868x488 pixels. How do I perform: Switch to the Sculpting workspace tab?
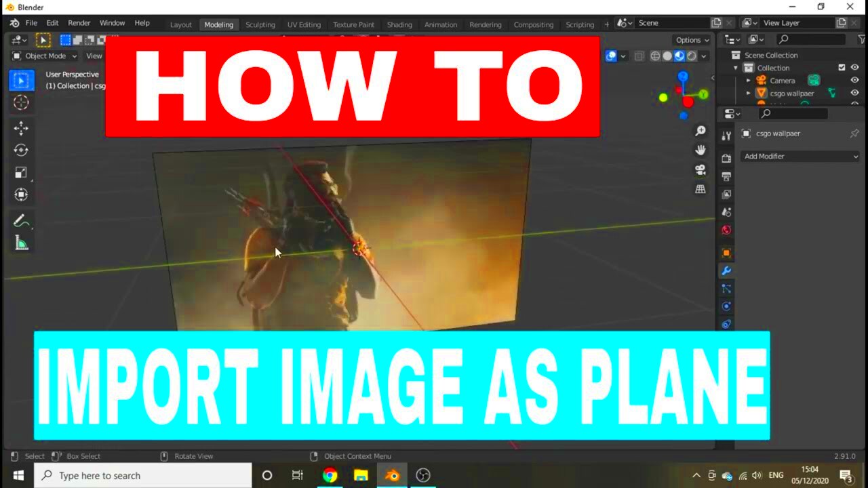click(x=260, y=24)
